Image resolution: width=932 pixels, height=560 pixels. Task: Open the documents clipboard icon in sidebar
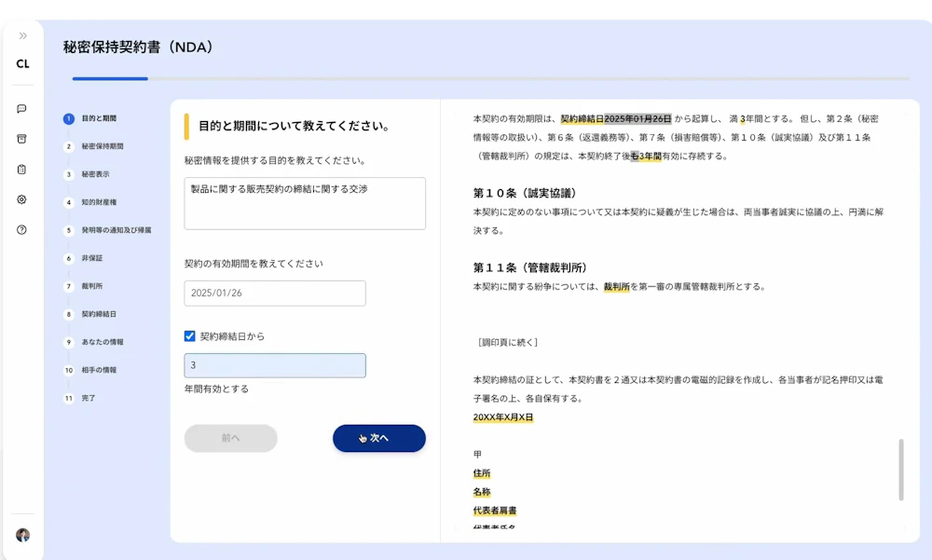[x=21, y=170]
